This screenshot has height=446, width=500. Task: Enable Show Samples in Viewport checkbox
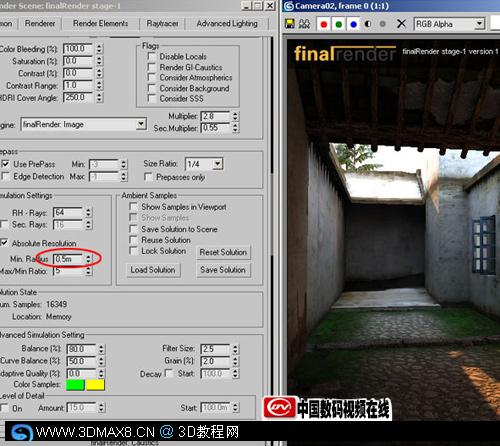coord(133,207)
